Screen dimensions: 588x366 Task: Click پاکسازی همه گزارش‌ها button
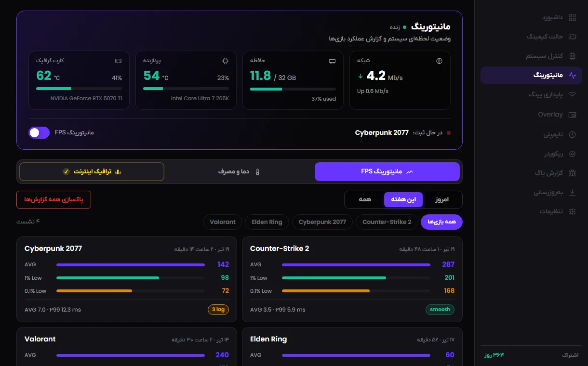pyautogui.click(x=53, y=199)
